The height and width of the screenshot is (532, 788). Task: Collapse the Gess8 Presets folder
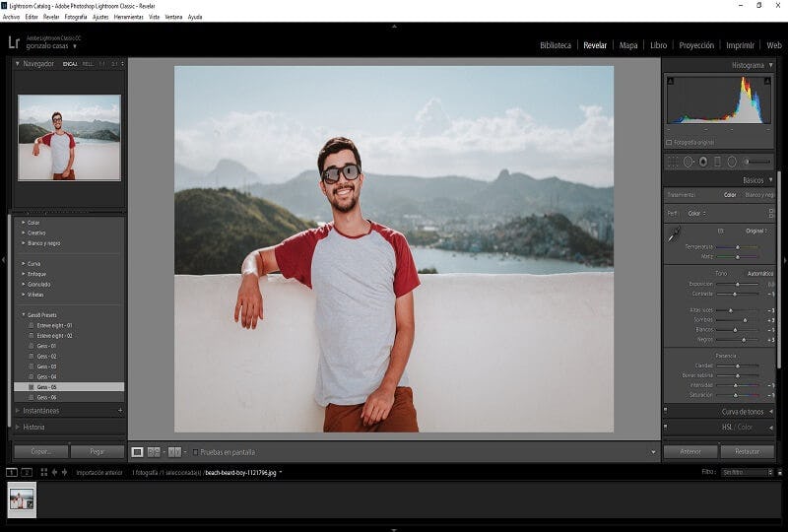click(24, 315)
